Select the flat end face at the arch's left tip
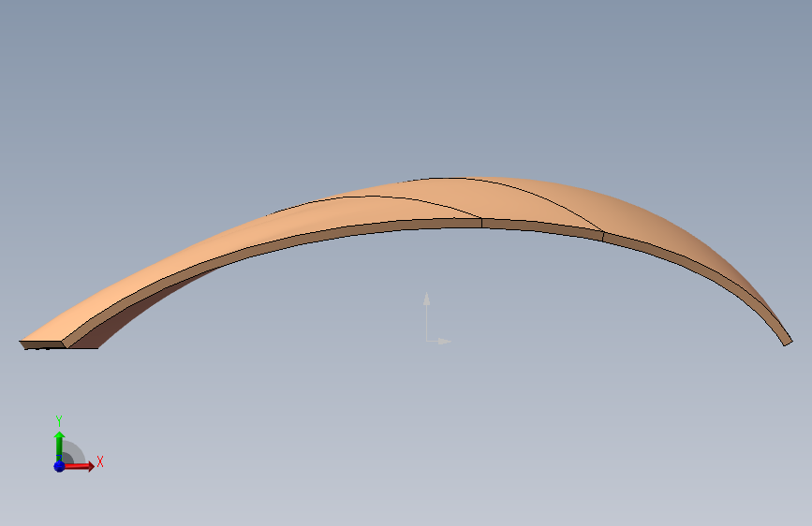Viewport: 812px width, 526px height. coord(42,344)
